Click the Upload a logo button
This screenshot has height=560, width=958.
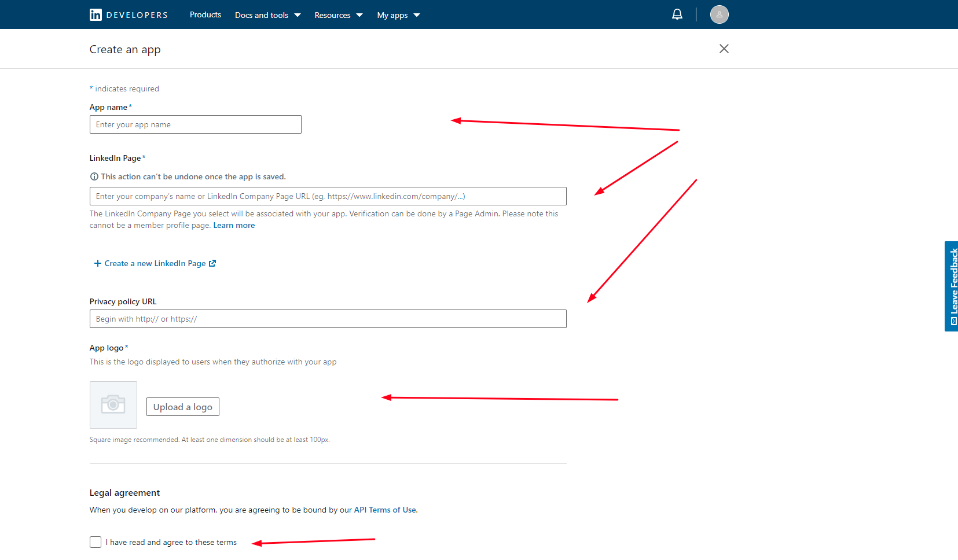pos(182,407)
